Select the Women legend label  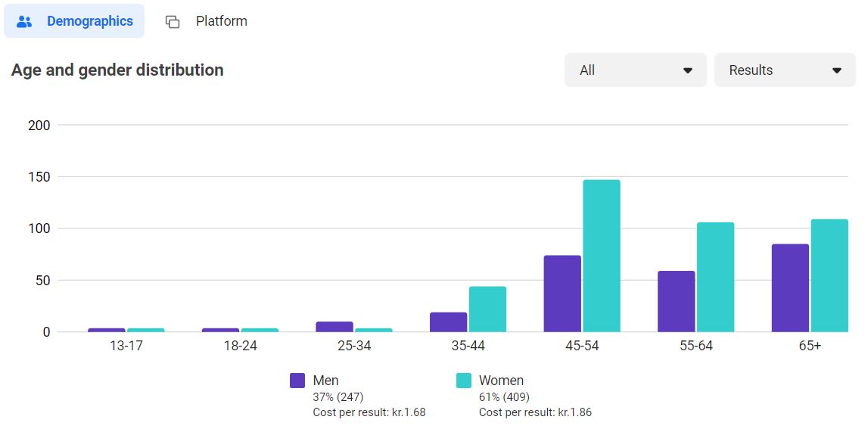pos(501,381)
